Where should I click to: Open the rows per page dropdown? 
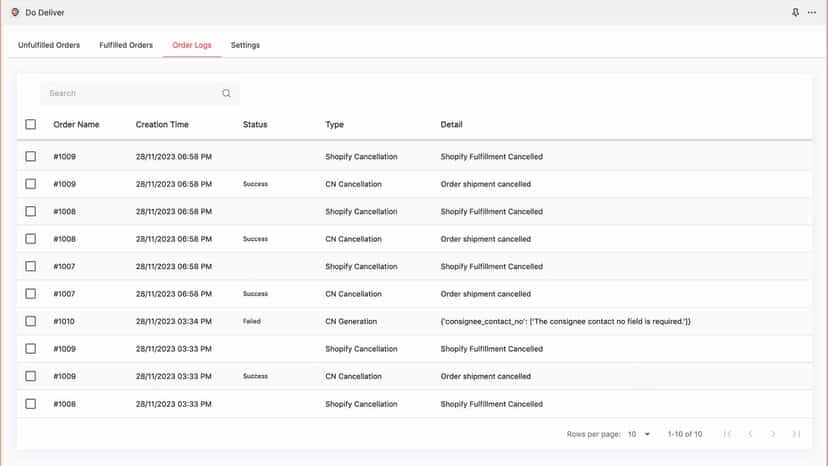pyautogui.click(x=639, y=434)
